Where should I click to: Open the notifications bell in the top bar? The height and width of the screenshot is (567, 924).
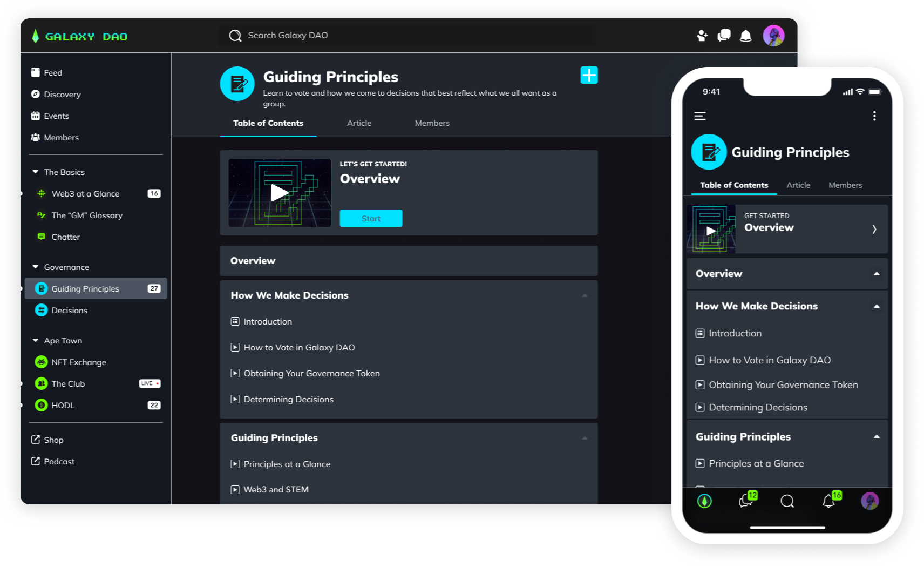745,35
